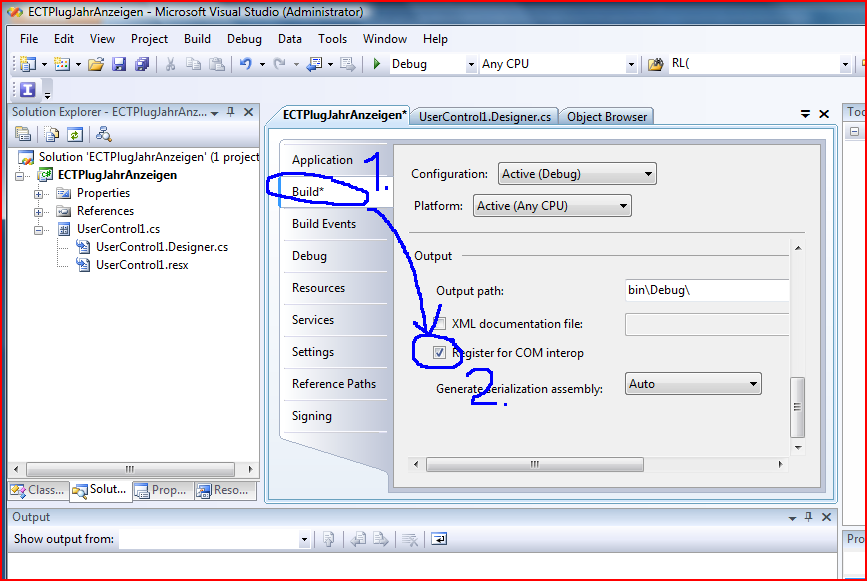Open the Configuration Active (Debug) dropdown
Image resolution: width=867 pixels, height=581 pixels.
[x=577, y=174]
